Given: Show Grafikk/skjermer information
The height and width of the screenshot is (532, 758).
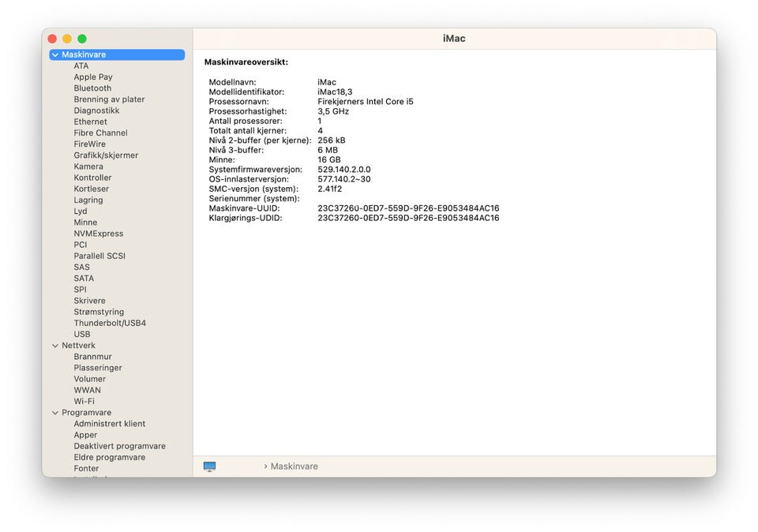Looking at the screenshot, I should coord(106,155).
